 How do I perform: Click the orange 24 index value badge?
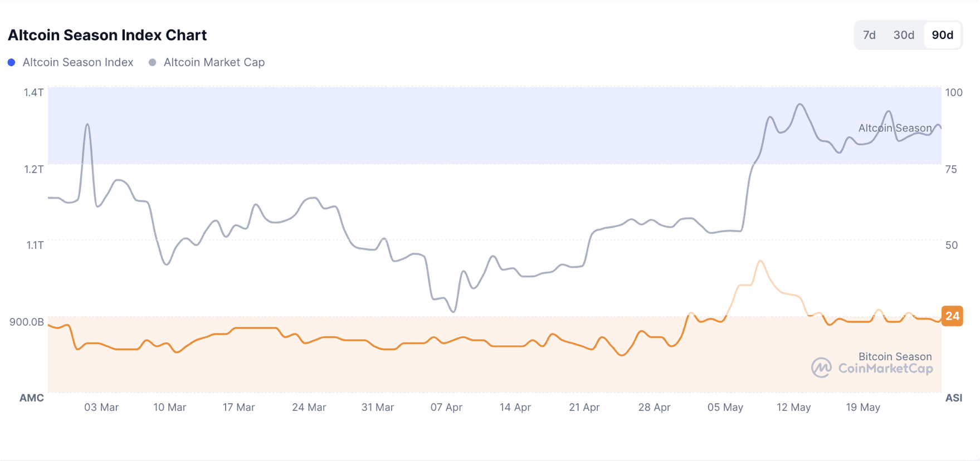pos(952,316)
